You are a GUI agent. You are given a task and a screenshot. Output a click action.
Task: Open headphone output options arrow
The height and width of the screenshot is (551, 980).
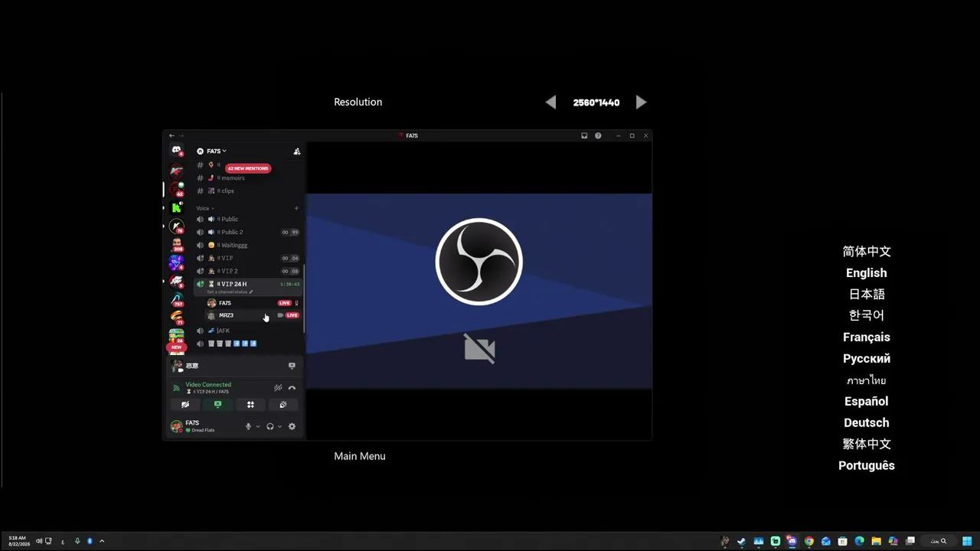[279, 427]
